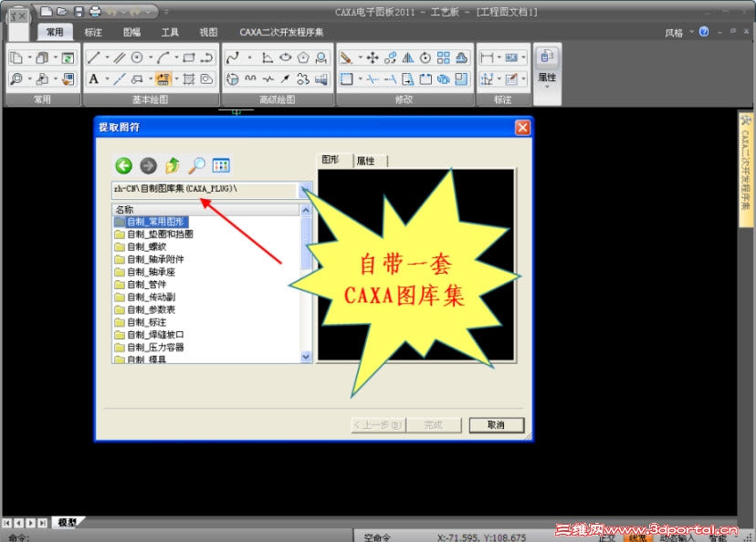The image size is (756, 542).
Task: Click the Open file icon in the quick access toolbar
Action: (x=62, y=11)
